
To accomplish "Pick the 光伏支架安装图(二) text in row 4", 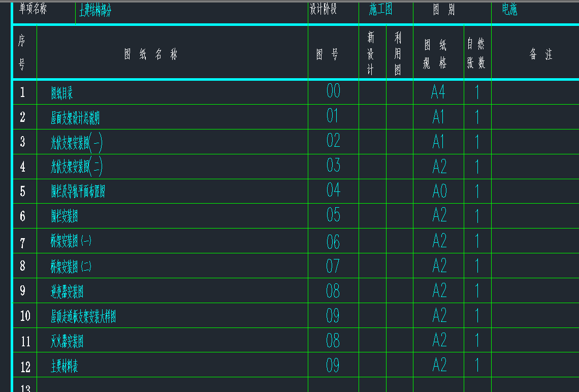I will (77, 167).
